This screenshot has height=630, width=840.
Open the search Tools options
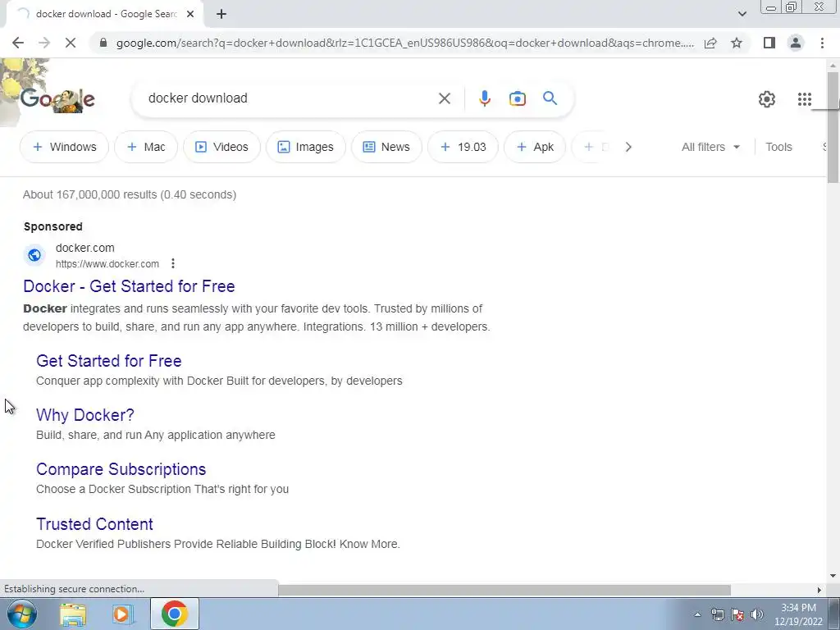778,147
